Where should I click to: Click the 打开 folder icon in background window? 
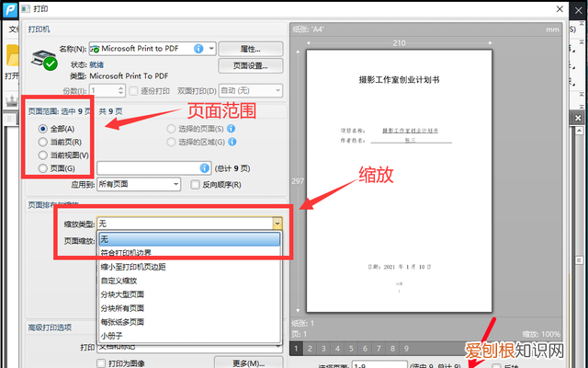13,56
